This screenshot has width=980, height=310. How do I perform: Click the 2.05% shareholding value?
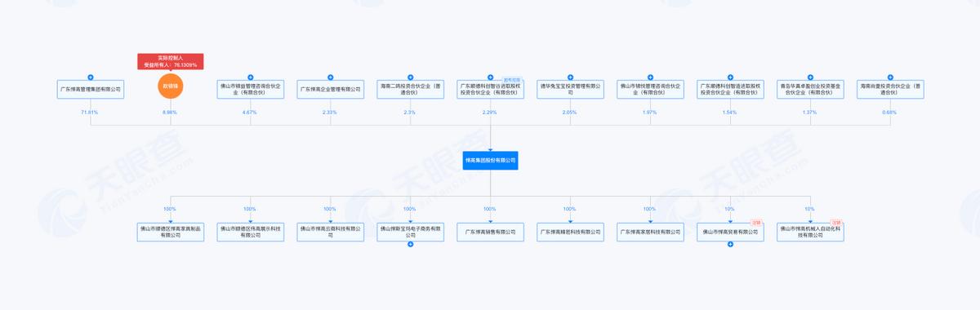570,112
